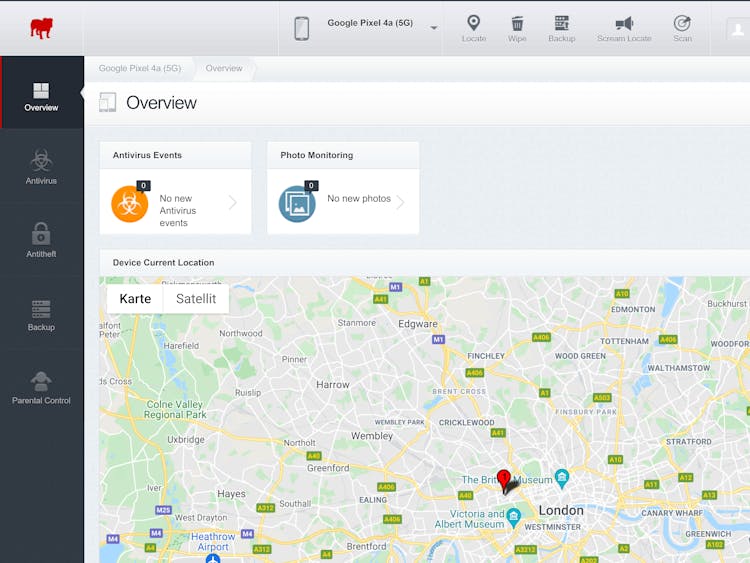Click the CRICKLEWOOD map label
The width and height of the screenshot is (750, 563).
coord(466,422)
